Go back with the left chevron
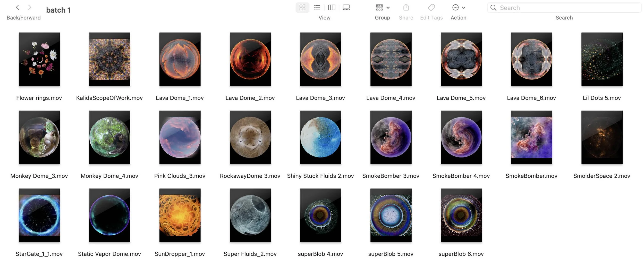 point(18,7)
